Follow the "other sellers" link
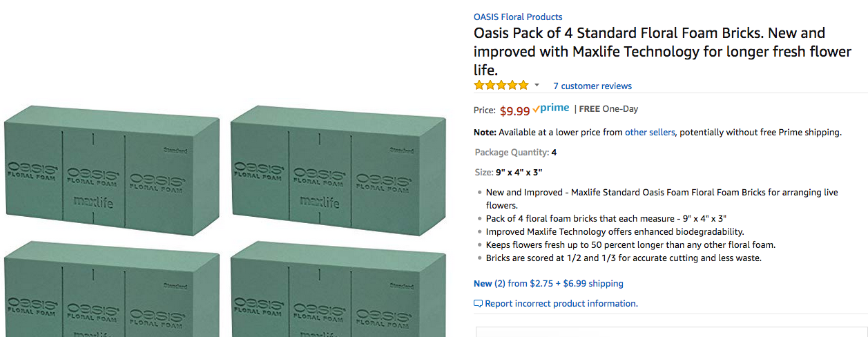868x337 pixels. [649, 132]
